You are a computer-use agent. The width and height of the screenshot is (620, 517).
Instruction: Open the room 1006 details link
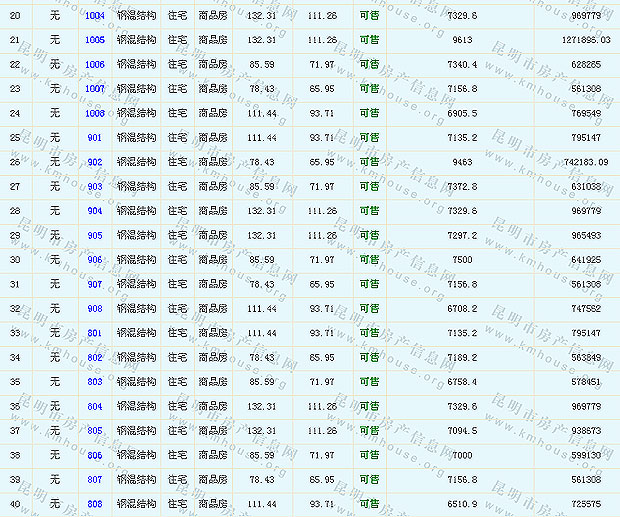coord(95,65)
